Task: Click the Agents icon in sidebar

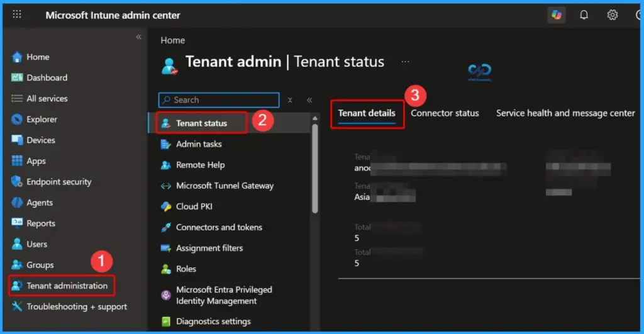Action: click(x=17, y=203)
